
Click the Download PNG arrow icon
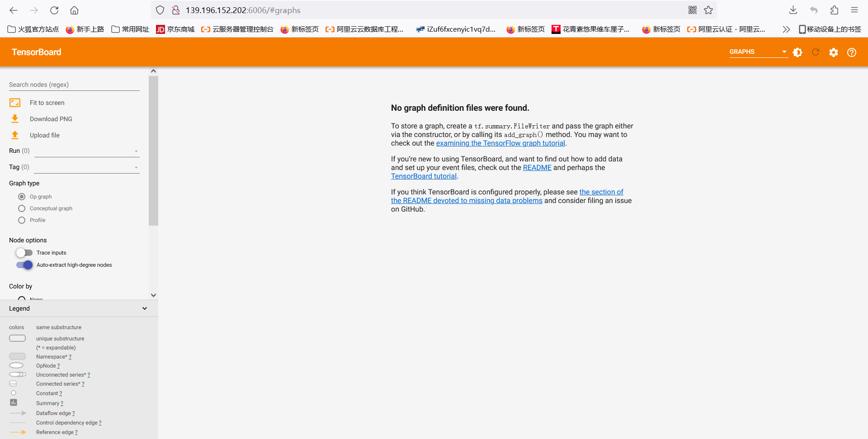click(x=15, y=119)
